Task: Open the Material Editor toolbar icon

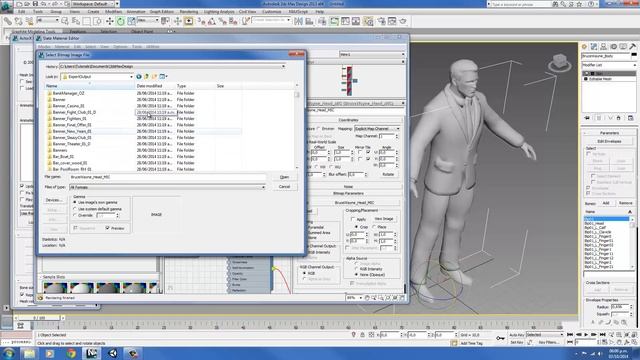Action: (369, 21)
